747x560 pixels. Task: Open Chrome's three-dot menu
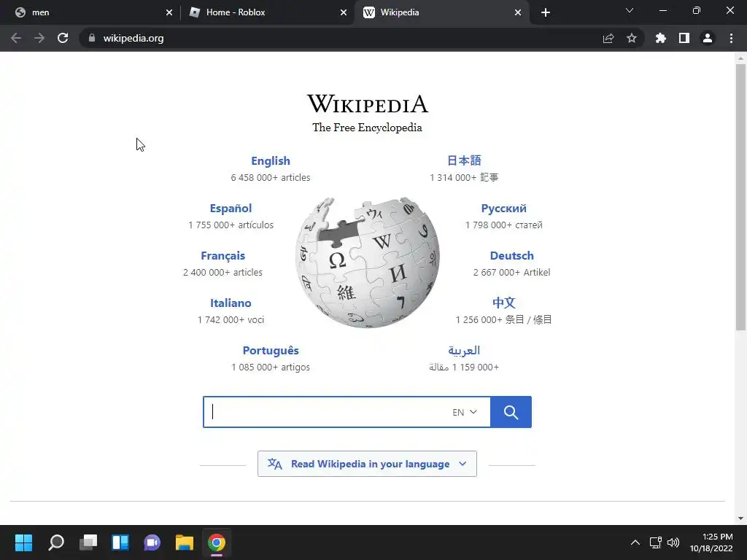(x=731, y=38)
